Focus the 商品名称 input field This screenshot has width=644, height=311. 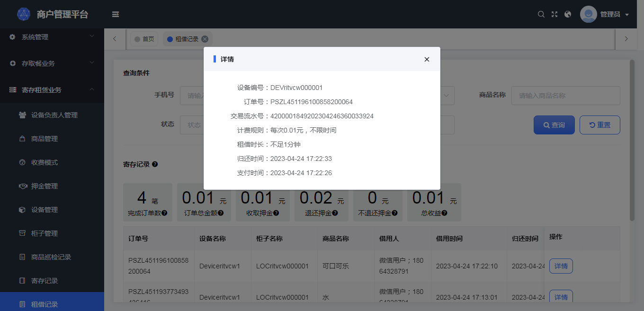click(x=566, y=95)
